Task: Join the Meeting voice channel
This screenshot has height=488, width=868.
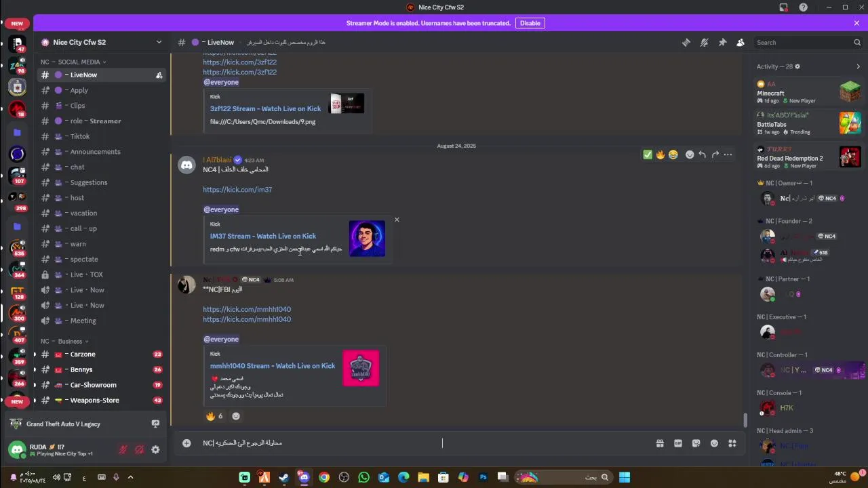Action: point(102,321)
